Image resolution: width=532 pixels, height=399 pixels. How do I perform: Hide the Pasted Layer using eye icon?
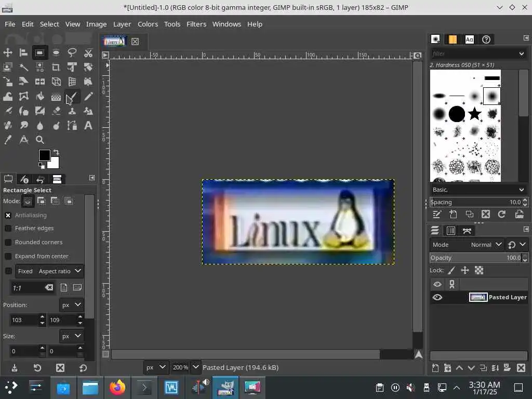(x=437, y=298)
